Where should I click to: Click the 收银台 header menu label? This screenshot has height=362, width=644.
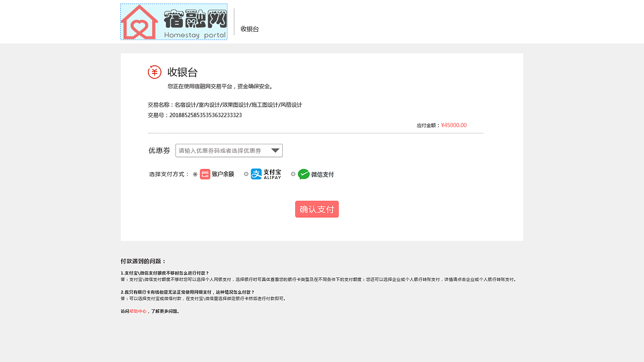click(x=250, y=29)
